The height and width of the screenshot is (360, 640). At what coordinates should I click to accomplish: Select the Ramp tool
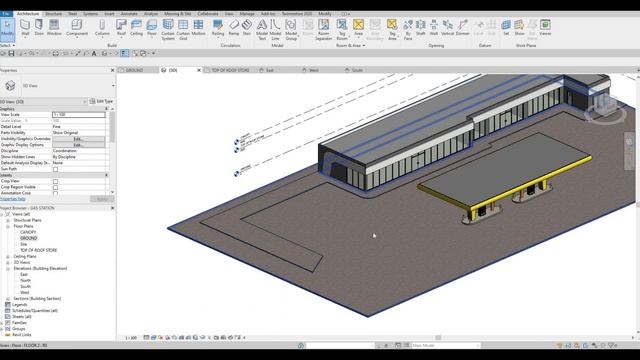[x=233, y=27]
